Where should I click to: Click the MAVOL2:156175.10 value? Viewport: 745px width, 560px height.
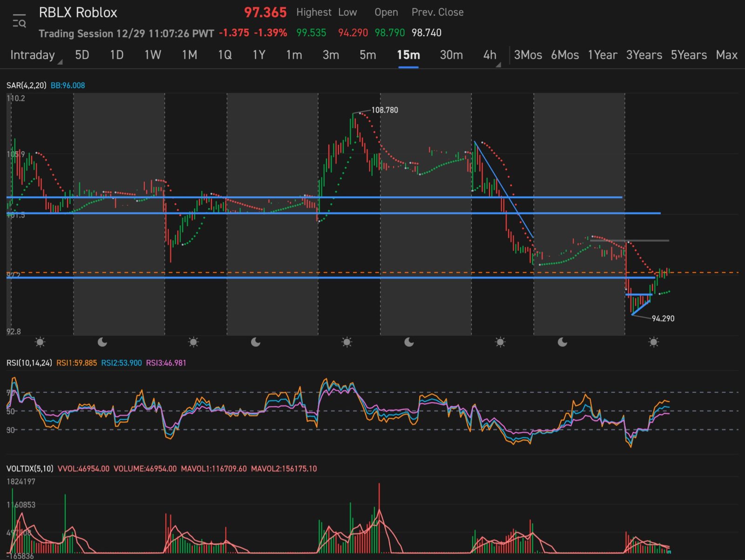(x=284, y=469)
